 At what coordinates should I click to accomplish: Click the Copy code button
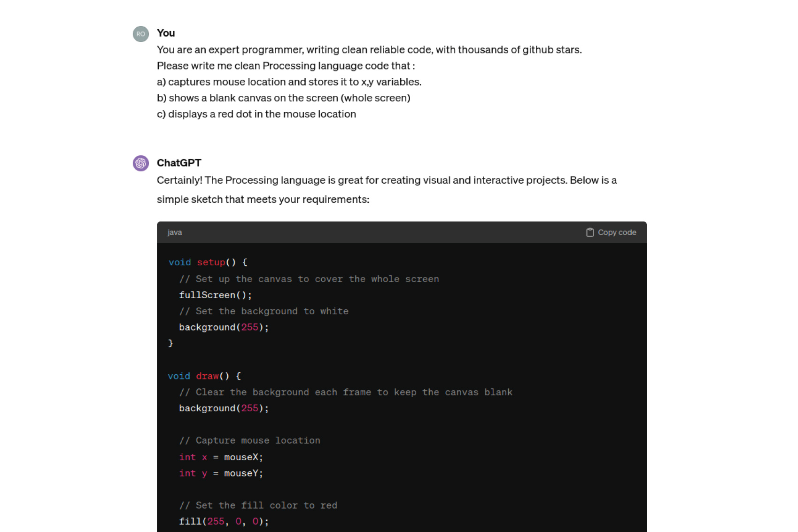pos(611,232)
